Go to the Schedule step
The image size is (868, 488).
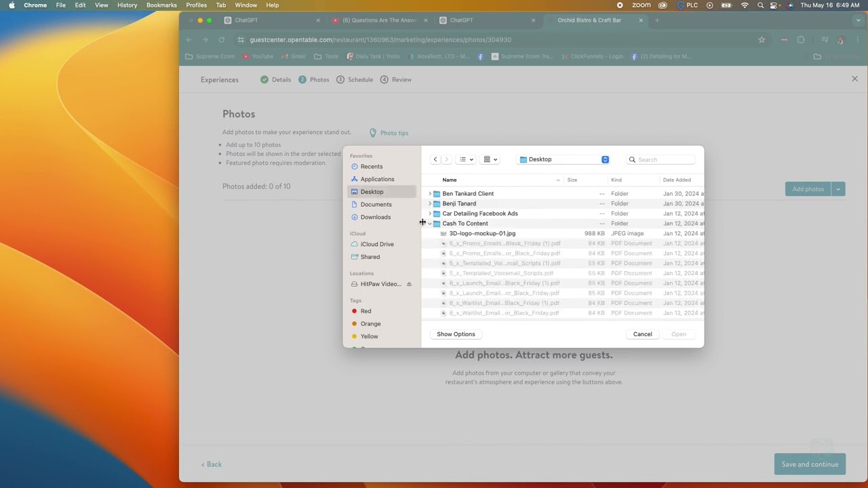pyautogui.click(x=355, y=80)
